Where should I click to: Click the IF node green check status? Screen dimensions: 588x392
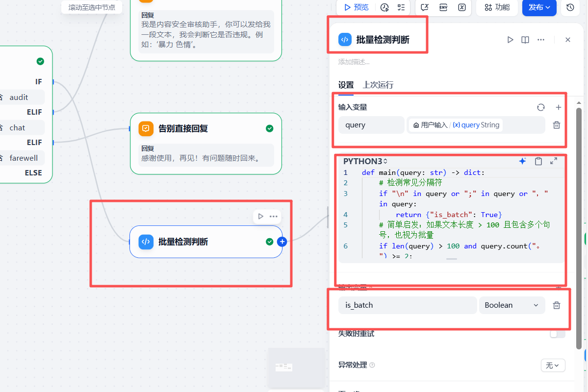(x=40, y=61)
